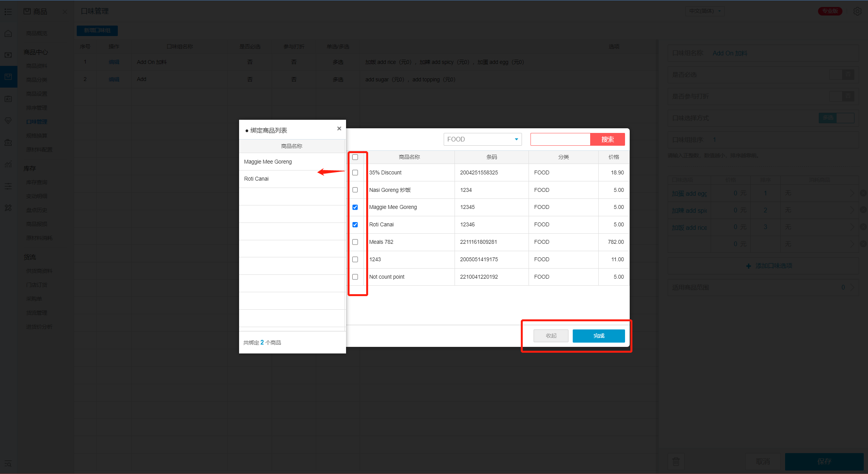The height and width of the screenshot is (474, 868).
Task: Click the sliders settings sidebar icon
Action: tap(8, 186)
